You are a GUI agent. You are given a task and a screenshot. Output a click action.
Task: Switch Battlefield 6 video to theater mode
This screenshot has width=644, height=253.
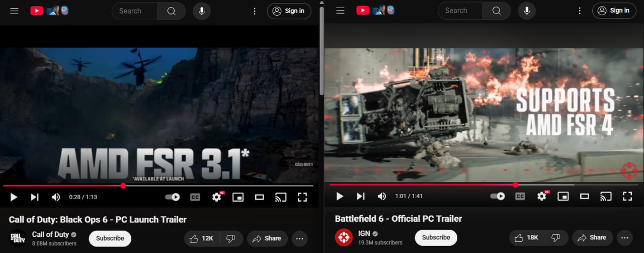click(x=585, y=196)
